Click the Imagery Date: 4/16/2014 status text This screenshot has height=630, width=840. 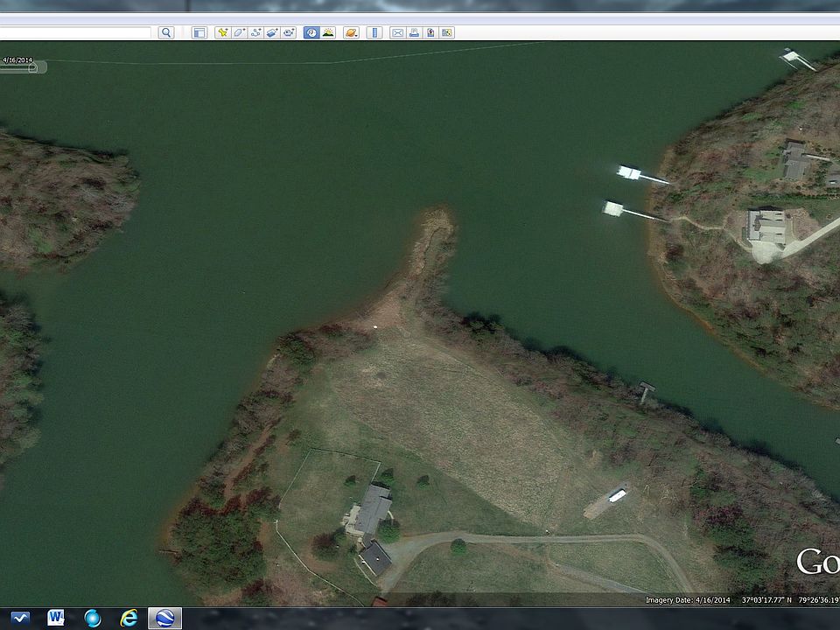point(688,600)
